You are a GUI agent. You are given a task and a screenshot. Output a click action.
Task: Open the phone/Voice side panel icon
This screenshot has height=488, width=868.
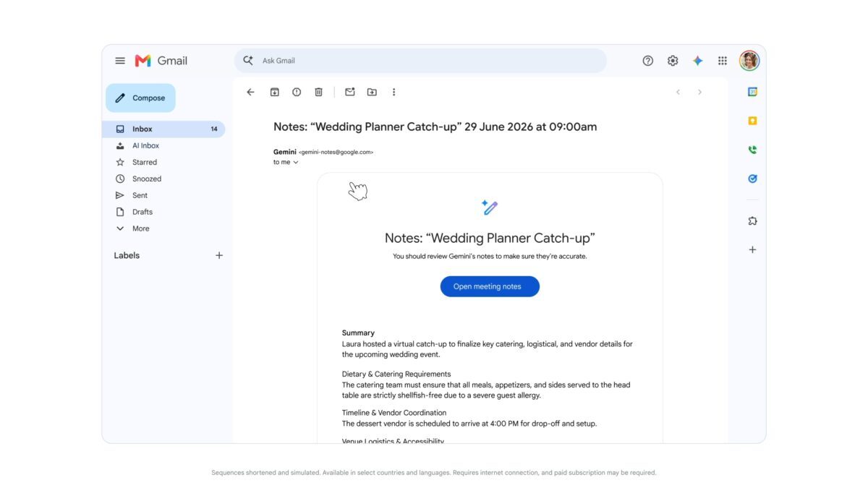click(752, 150)
